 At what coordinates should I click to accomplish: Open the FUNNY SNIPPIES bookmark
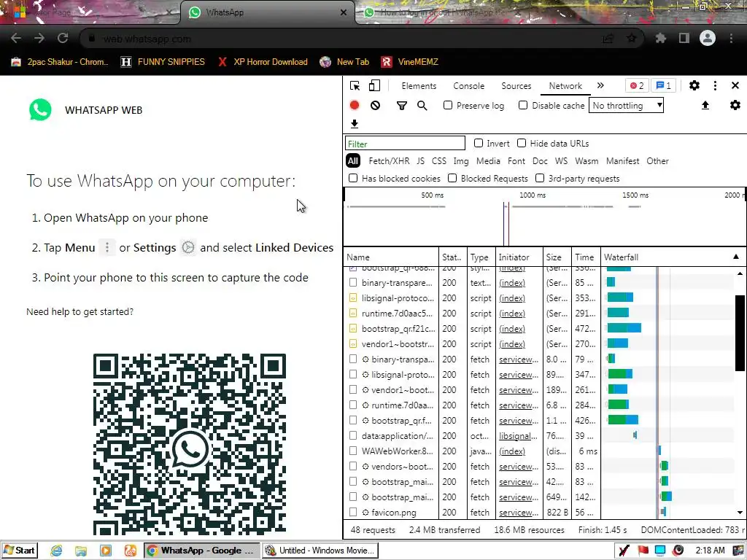tap(163, 62)
